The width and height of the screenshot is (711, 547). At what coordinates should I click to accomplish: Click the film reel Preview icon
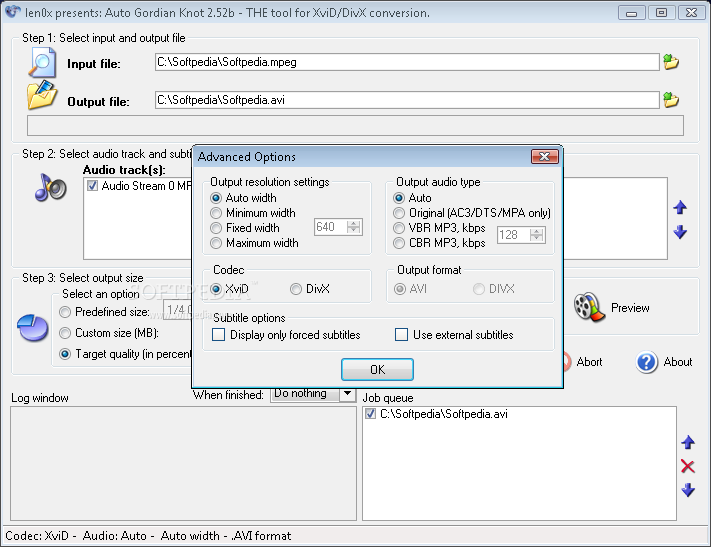coord(589,307)
